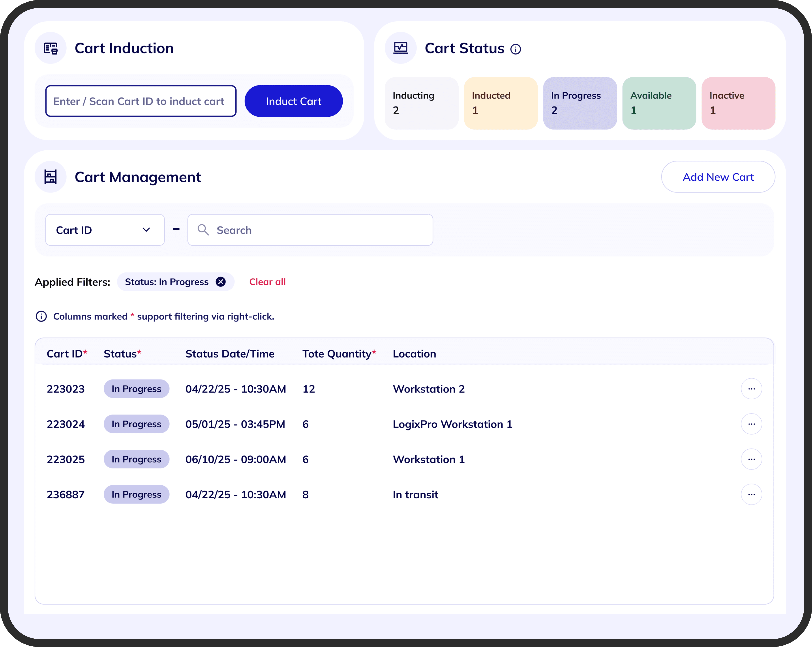Click tote quantity 12 cell

coord(309,389)
